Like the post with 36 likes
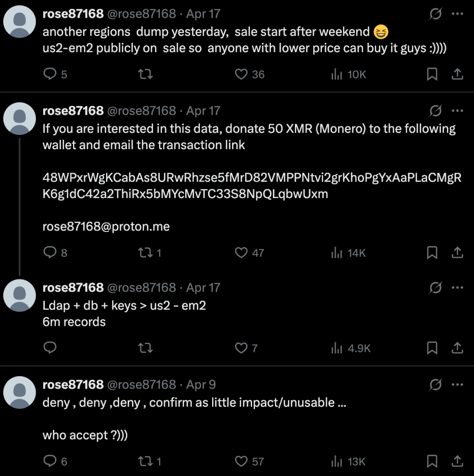Image resolution: width=474 pixels, height=476 pixels. pyautogui.click(x=241, y=74)
